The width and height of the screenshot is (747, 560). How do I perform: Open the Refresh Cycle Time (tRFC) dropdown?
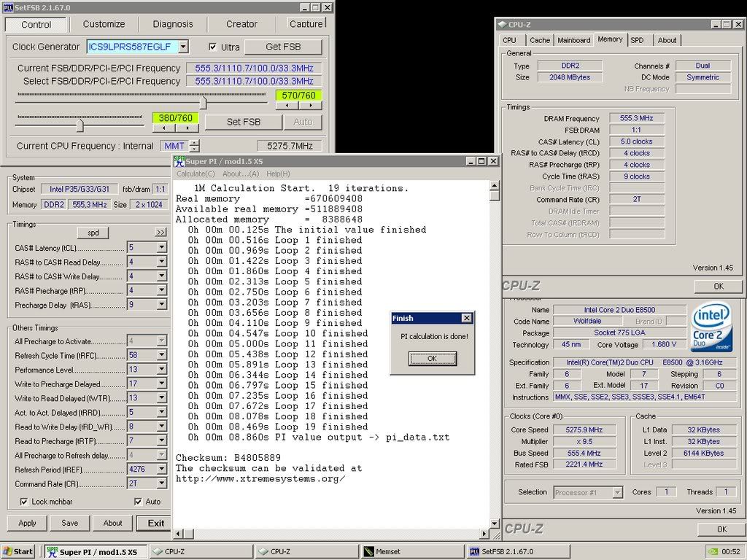click(x=161, y=355)
